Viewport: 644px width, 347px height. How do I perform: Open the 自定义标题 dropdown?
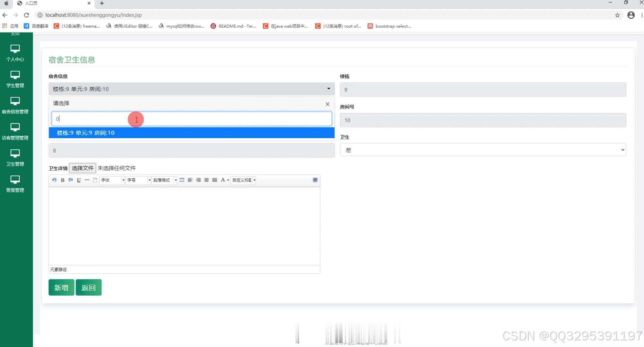pyautogui.click(x=243, y=180)
